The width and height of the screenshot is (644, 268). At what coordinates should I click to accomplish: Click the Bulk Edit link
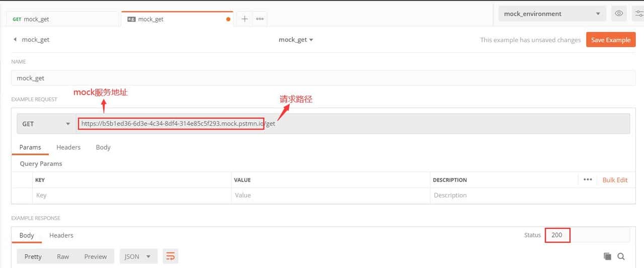pyautogui.click(x=615, y=180)
